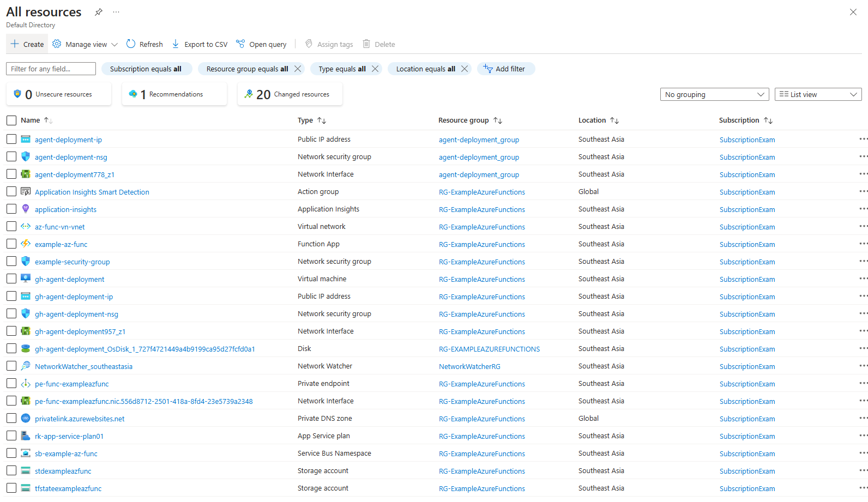The height and width of the screenshot is (502, 868).
Task: Click Open query in the toolbar
Action: point(261,44)
